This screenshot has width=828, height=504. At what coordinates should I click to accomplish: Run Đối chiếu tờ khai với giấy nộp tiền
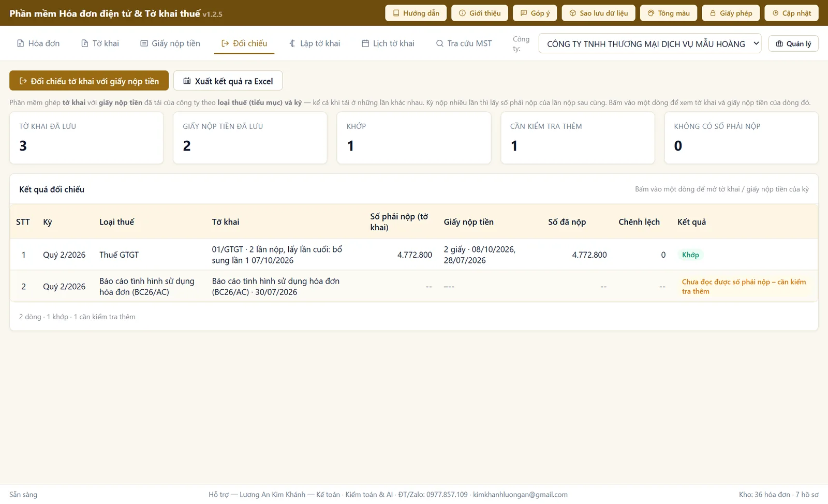click(x=89, y=81)
